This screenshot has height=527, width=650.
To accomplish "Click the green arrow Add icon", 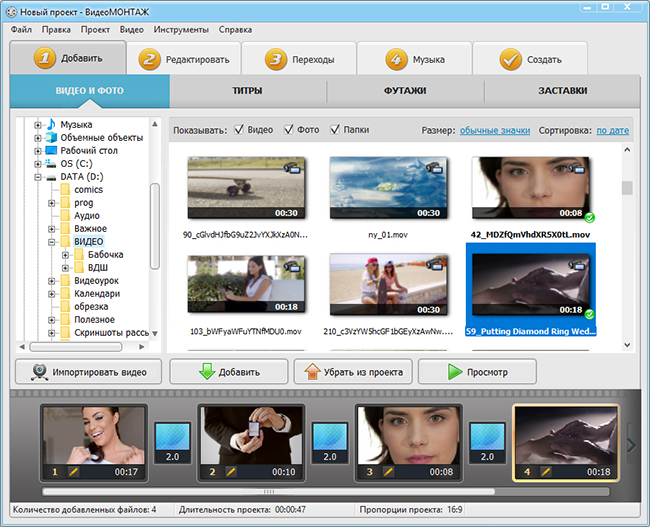I will pyautogui.click(x=208, y=372).
